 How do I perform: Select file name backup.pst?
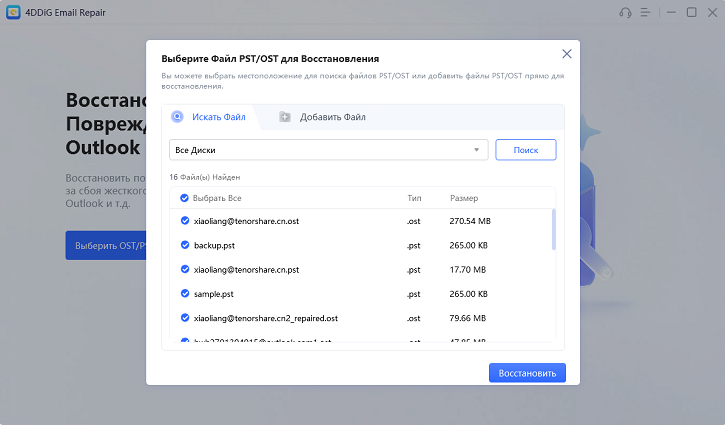point(214,246)
